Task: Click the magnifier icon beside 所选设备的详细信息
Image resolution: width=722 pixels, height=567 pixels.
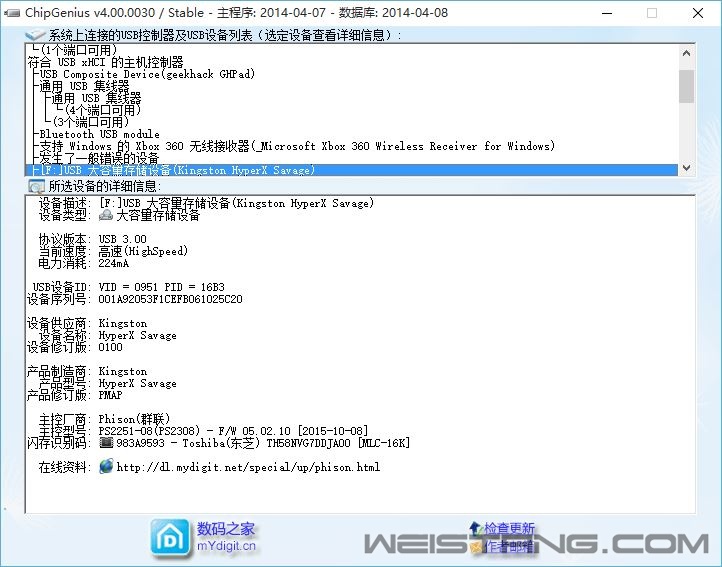Action: coord(36,187)
